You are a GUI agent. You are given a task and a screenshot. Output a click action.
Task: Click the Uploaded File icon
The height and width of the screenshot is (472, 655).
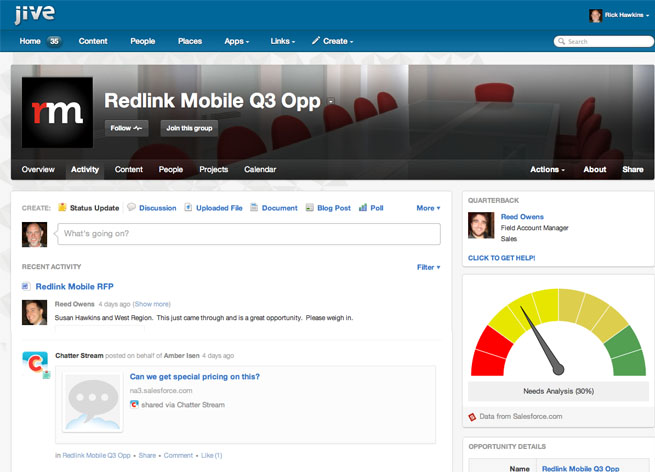(188, 207)
